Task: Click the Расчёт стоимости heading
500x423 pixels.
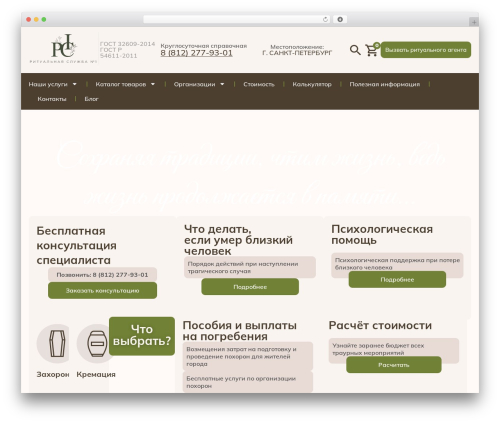Action: click(x=380, y=325)
